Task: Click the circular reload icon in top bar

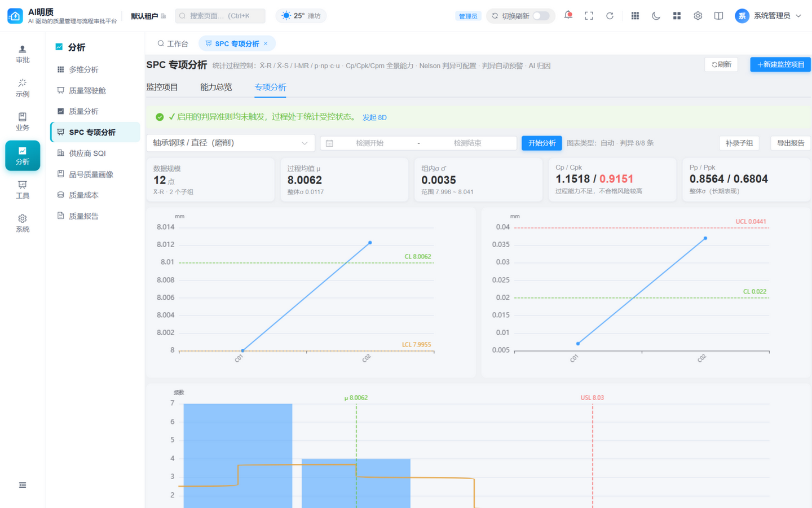Action: [x=610, y=16]
